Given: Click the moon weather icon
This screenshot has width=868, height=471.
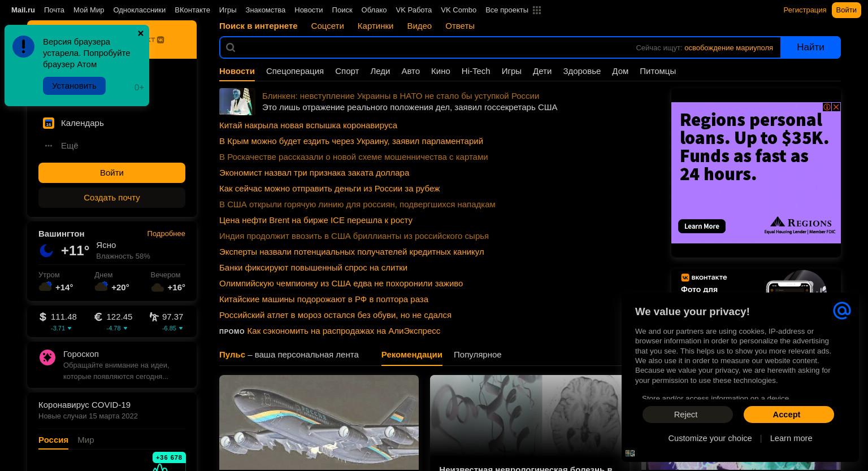Looking at the screenshot, I should [46, 250].
